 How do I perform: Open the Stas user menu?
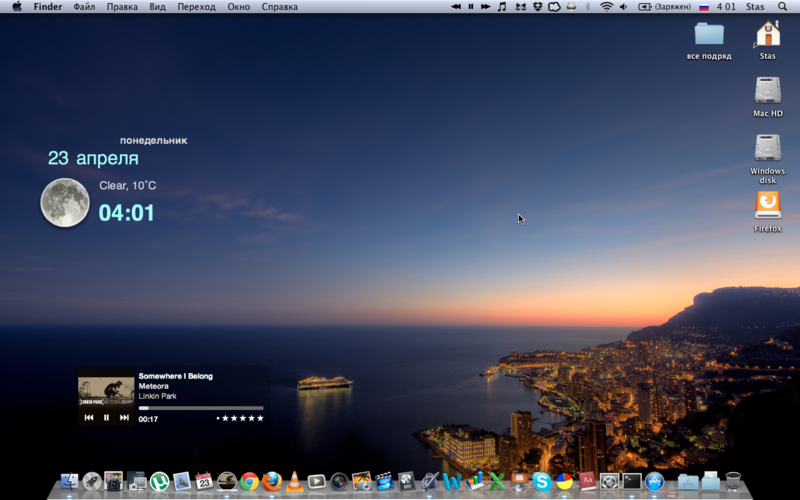coord(755,7)
